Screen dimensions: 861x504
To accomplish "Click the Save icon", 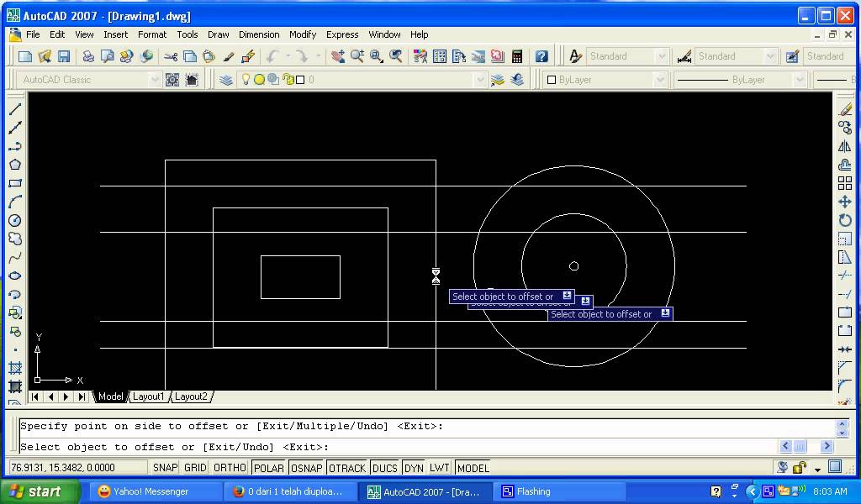I will [x=64, y=56].
